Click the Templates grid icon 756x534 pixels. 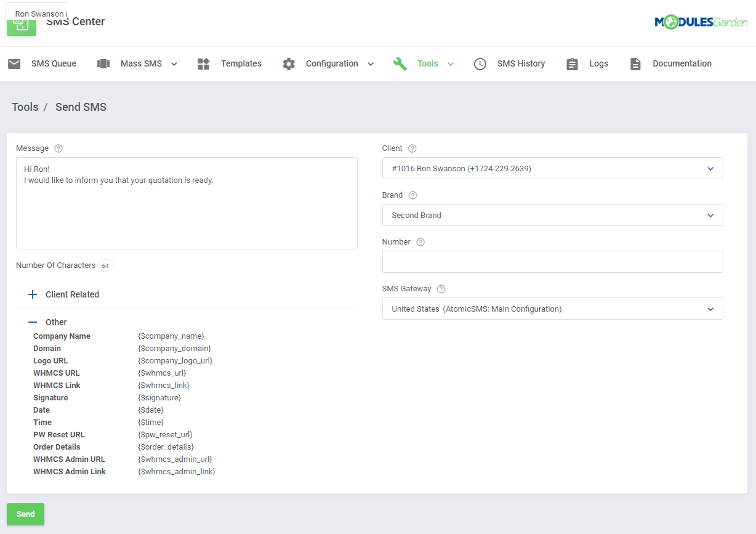click(x=203, y=63)
